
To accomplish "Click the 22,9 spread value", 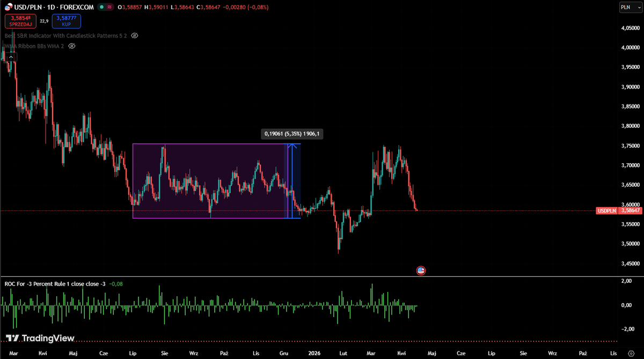I will [44, 21].
